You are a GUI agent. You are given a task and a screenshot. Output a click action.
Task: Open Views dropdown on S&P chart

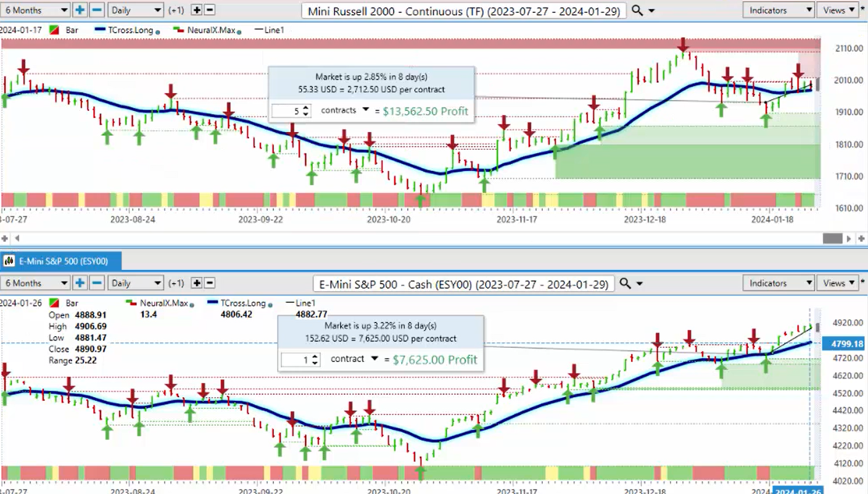tap(839, 283)
